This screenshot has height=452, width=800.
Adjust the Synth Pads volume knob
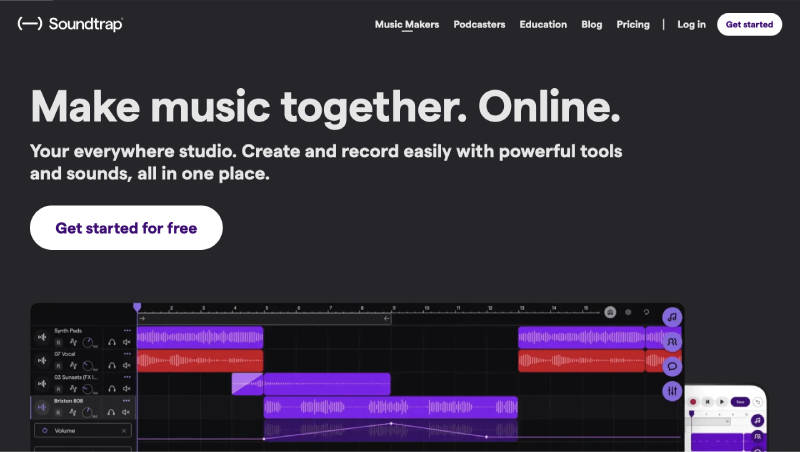pos(89,343)
